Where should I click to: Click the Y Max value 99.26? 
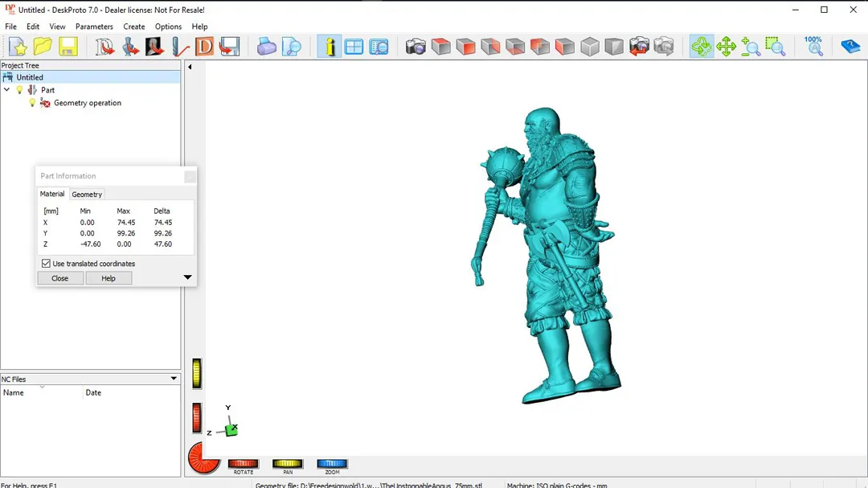pos(126,233)
